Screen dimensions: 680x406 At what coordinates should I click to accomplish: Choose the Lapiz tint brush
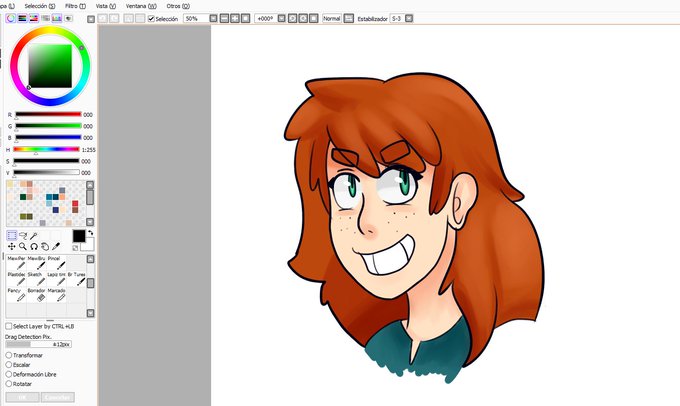pos(56,278)
